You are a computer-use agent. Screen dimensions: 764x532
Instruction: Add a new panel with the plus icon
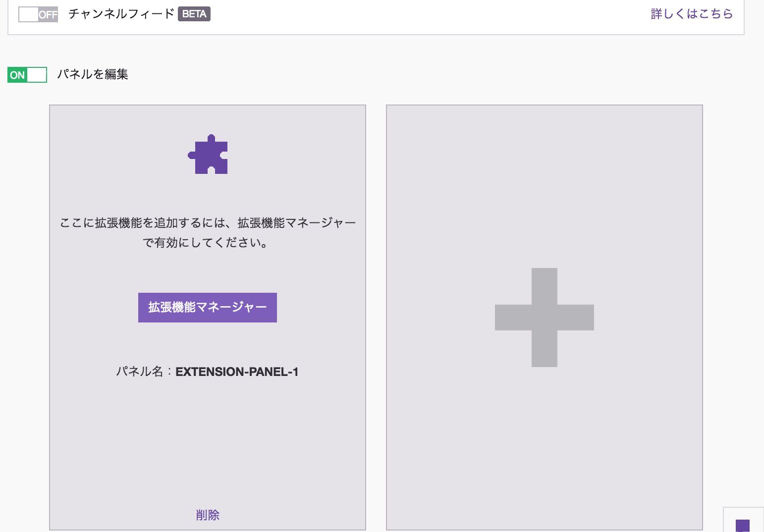pyautogui.click(x=545, y=318)
